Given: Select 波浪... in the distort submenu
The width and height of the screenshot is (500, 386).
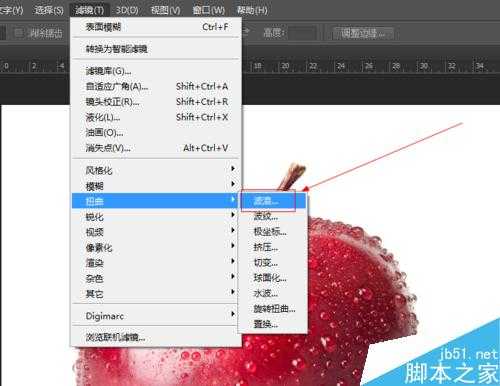Looking at the screenshot, I should [273, 201].
